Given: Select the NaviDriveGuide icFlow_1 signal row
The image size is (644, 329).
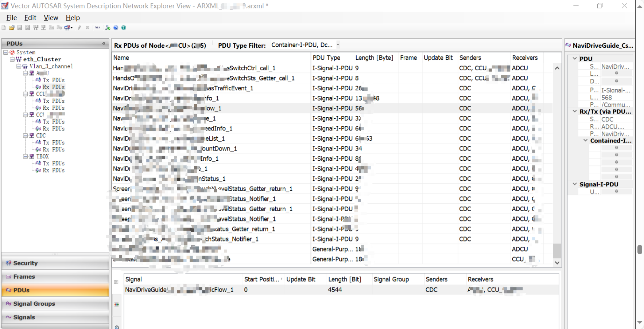Looking at the screenshot, I should tap(341, 290).
